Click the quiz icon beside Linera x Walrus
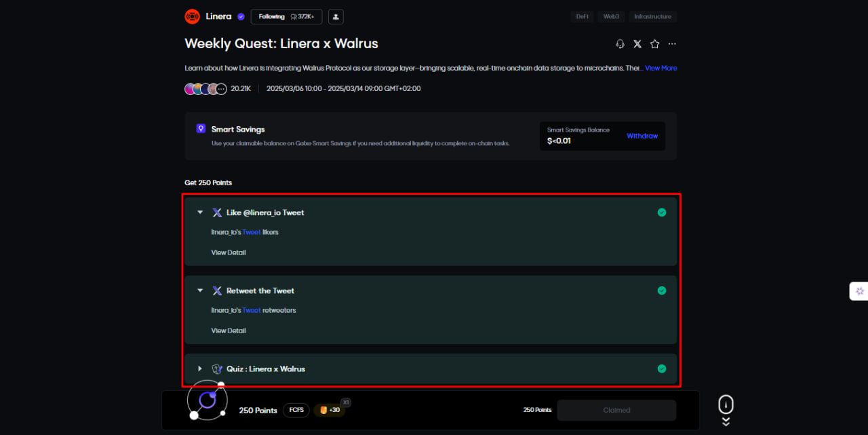The image size is (868, 435). click(217, 368)
